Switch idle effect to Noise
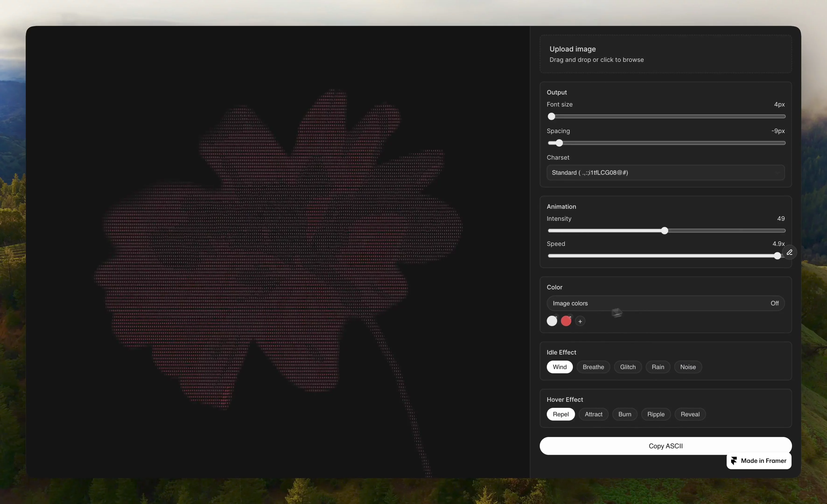Screen dimensions: 827x504 tap(688, 367)
